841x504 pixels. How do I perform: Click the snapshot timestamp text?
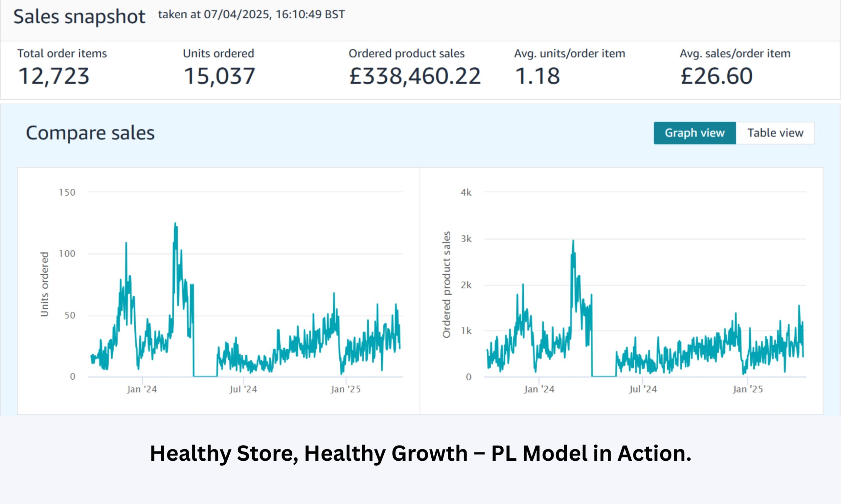point(251,15)
